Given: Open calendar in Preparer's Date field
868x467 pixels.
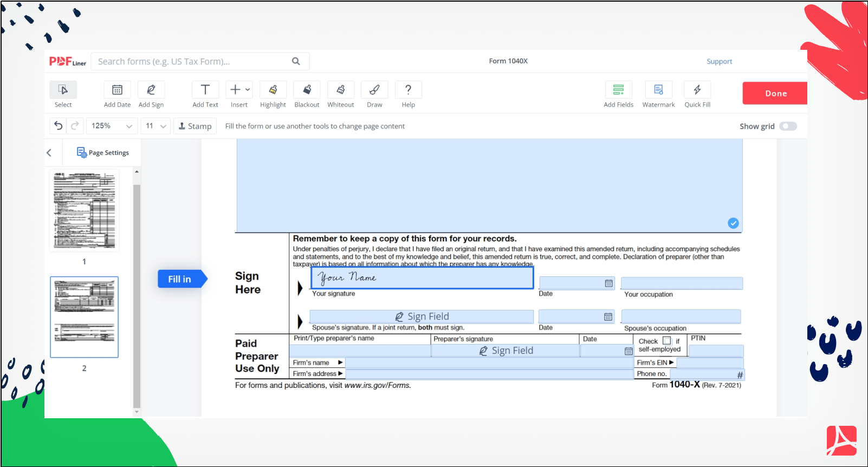Looking at the screenshot, I should pyautogui.click(x=629, y=351).
